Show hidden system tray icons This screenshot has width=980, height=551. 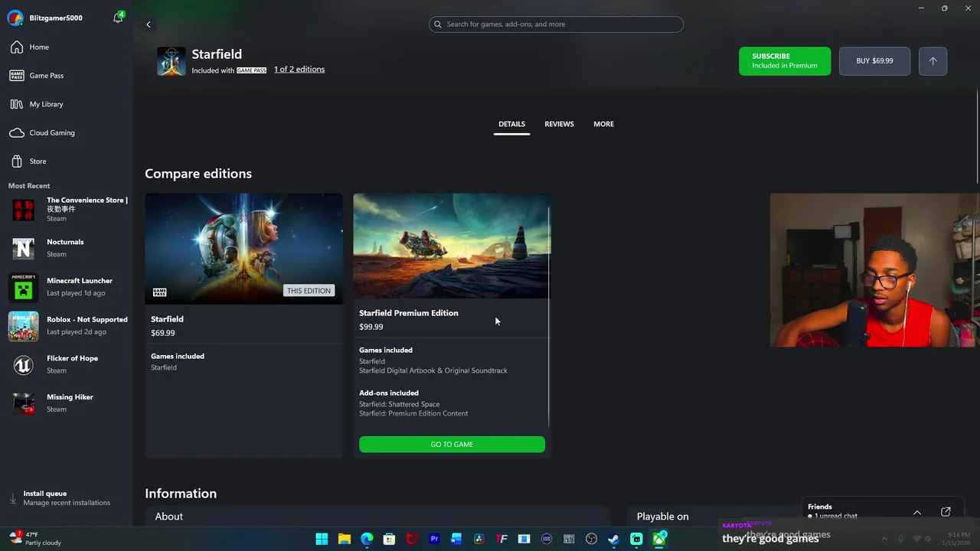pyautogui.click(x=884, y=539)
